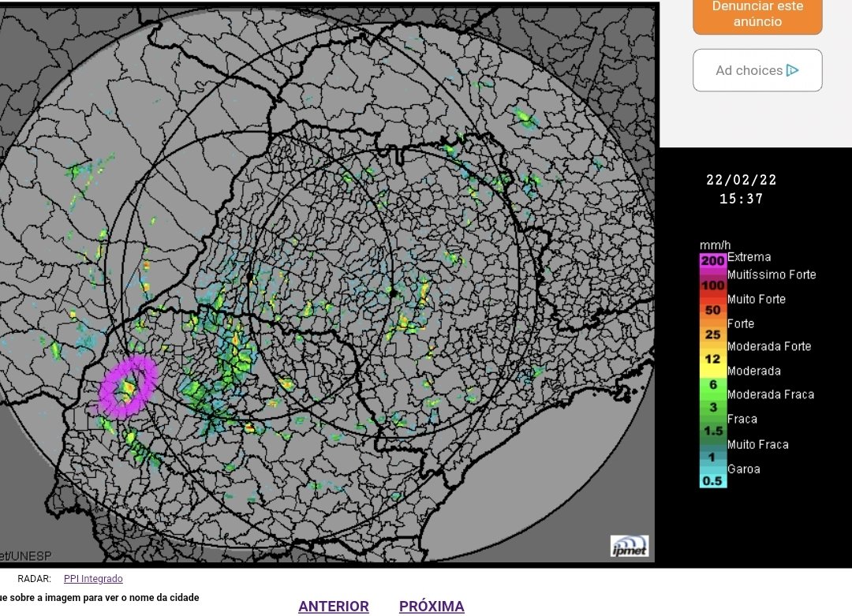Click the yellow 12 mm/h legend swatch
Viewport: 852px width, 616px height.
[712, 359]
